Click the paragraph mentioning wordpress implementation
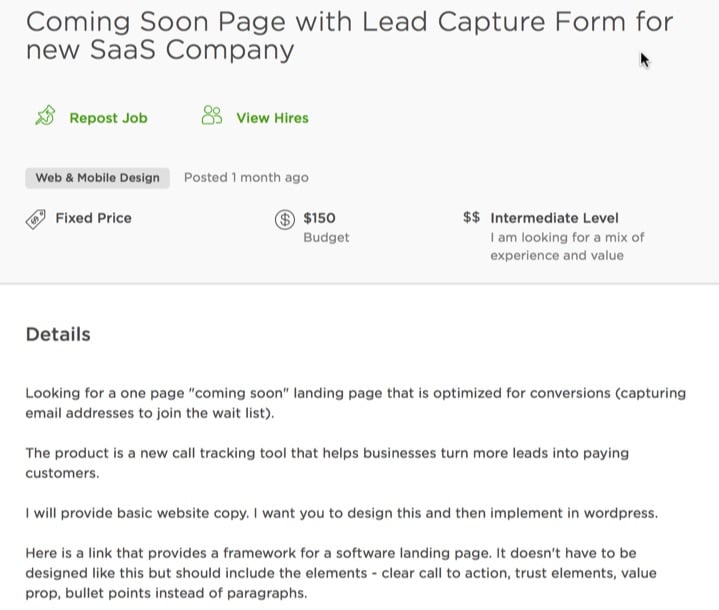719x610 pixels. point(342,513)
